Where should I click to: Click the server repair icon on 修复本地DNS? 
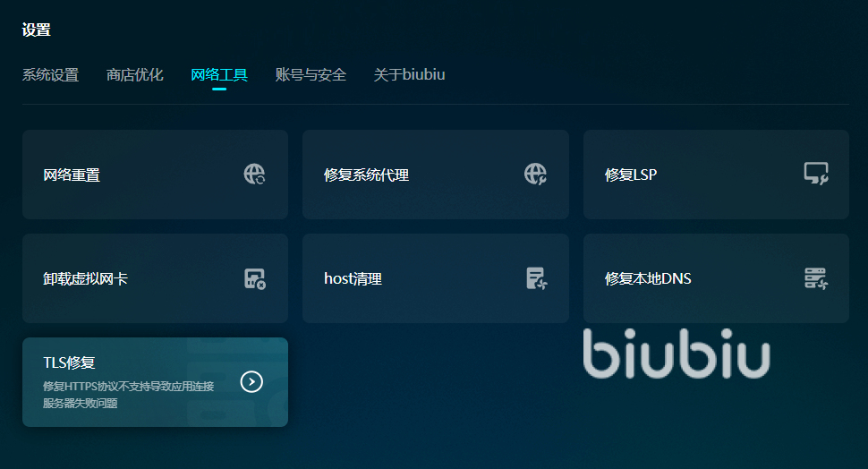click(816, 278)
